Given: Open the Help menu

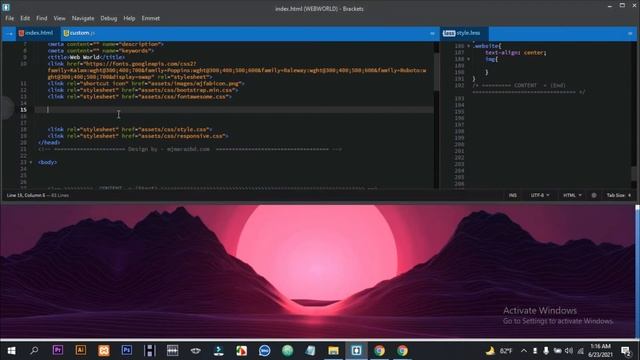Looking at the screenshot, I should point(129,18).
